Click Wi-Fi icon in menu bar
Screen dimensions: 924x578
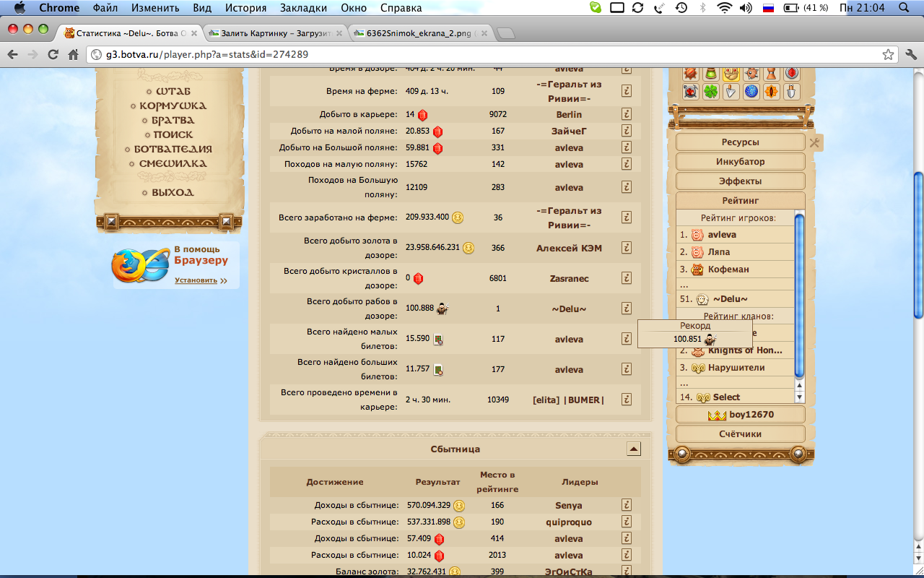[724, 8]
